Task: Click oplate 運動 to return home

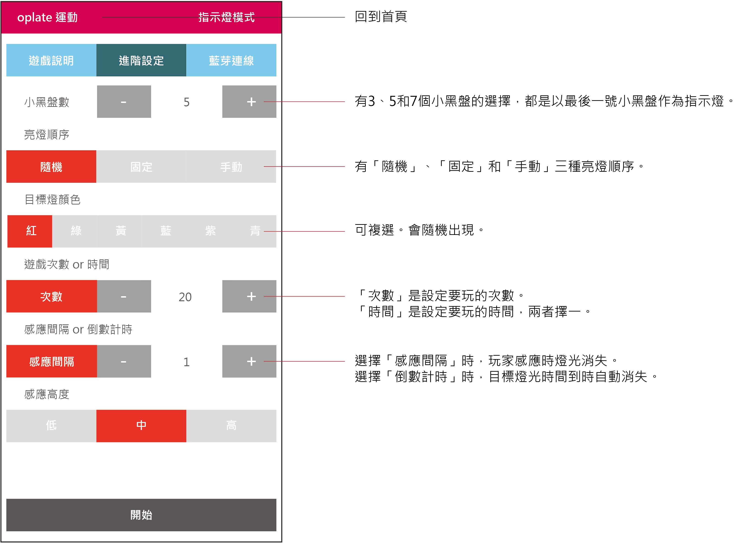Action: coord(47,17)
